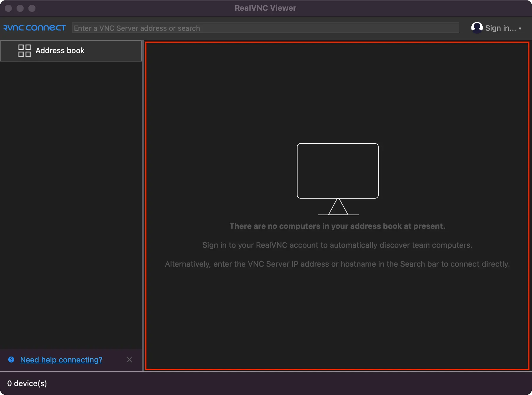Click the 0 device(s) status text

point(27,383)
